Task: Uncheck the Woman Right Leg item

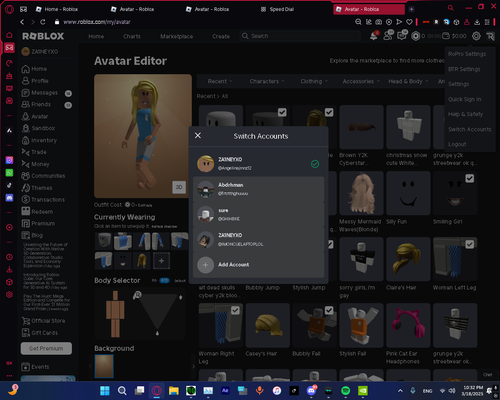Action: click(x=235, y=310)
